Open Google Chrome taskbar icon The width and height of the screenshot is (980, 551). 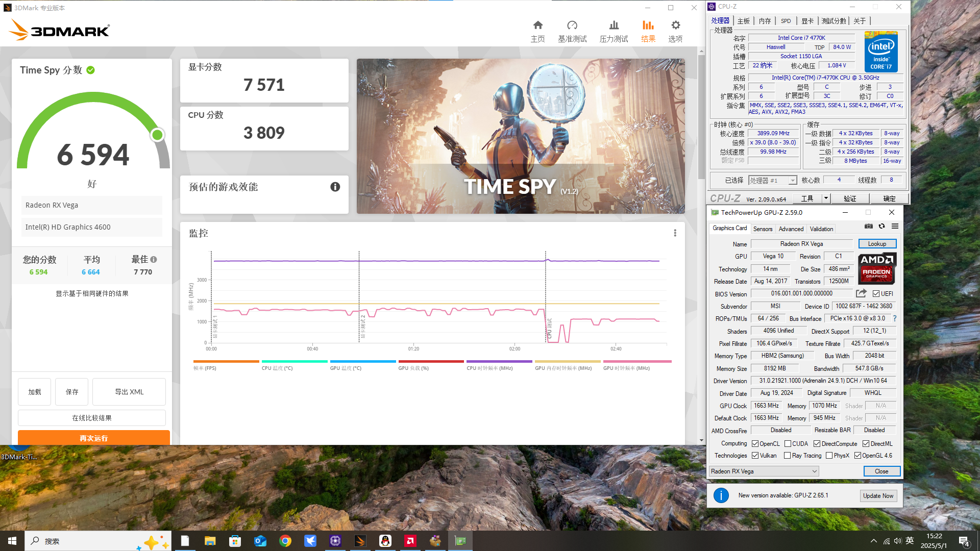point(285,541)
